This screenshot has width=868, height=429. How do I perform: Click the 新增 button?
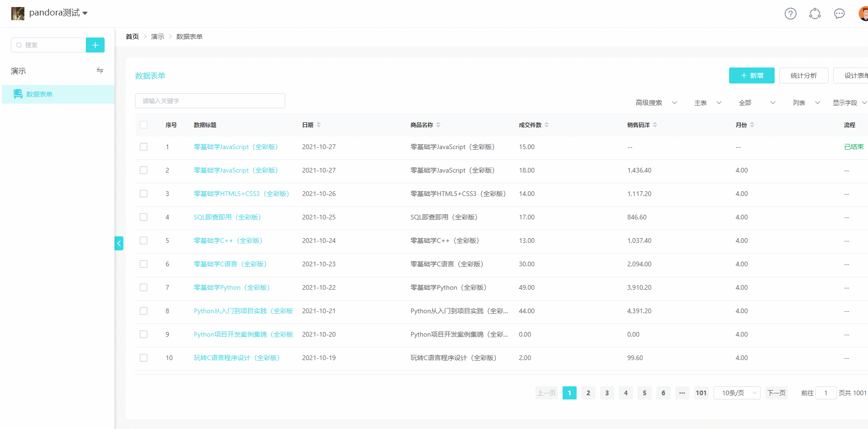pyautogui.click(x=752, y=75)
